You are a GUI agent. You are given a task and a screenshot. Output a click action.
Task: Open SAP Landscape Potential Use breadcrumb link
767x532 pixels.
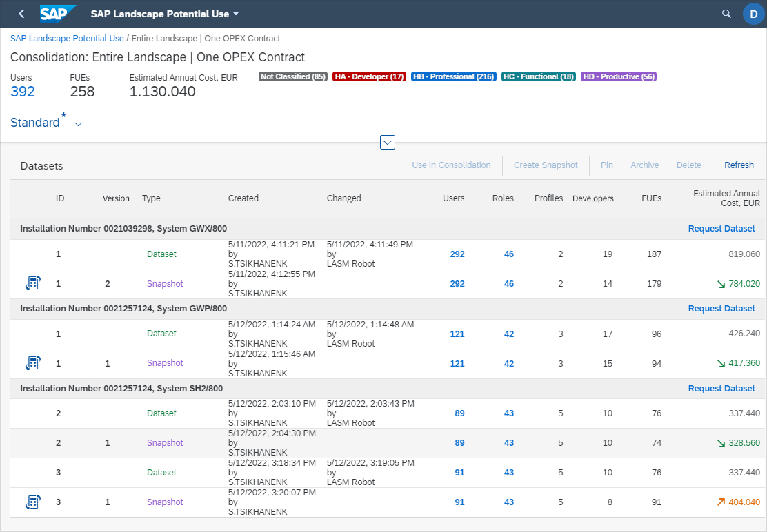[67, 38]
